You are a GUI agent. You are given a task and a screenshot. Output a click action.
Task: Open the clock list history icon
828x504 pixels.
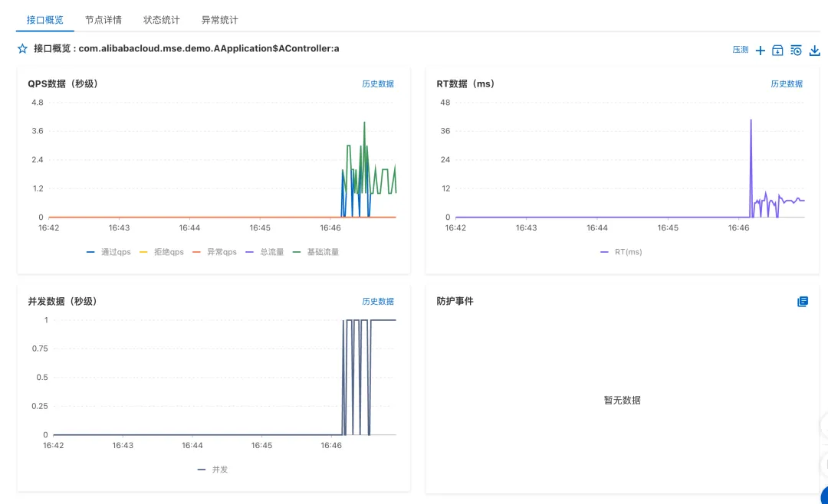[796, 51]
